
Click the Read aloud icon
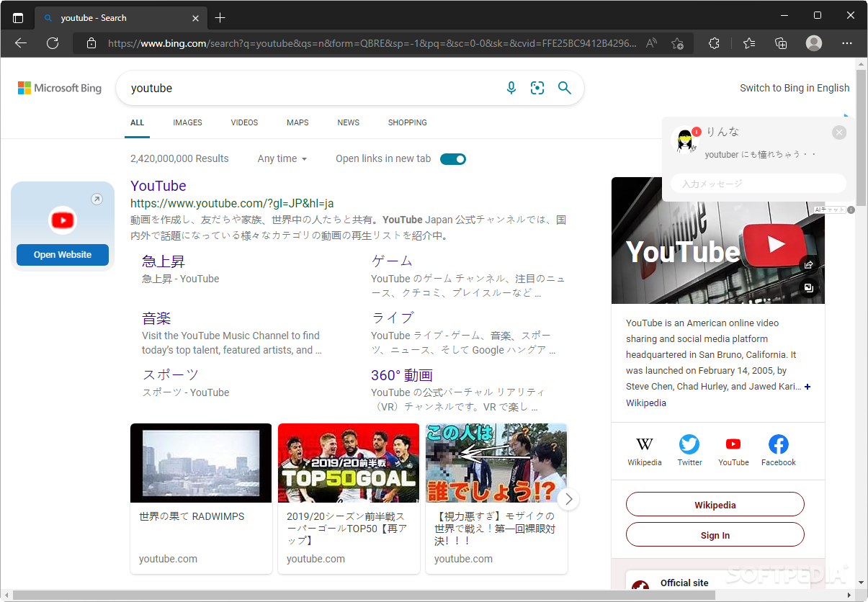point(651,43)
